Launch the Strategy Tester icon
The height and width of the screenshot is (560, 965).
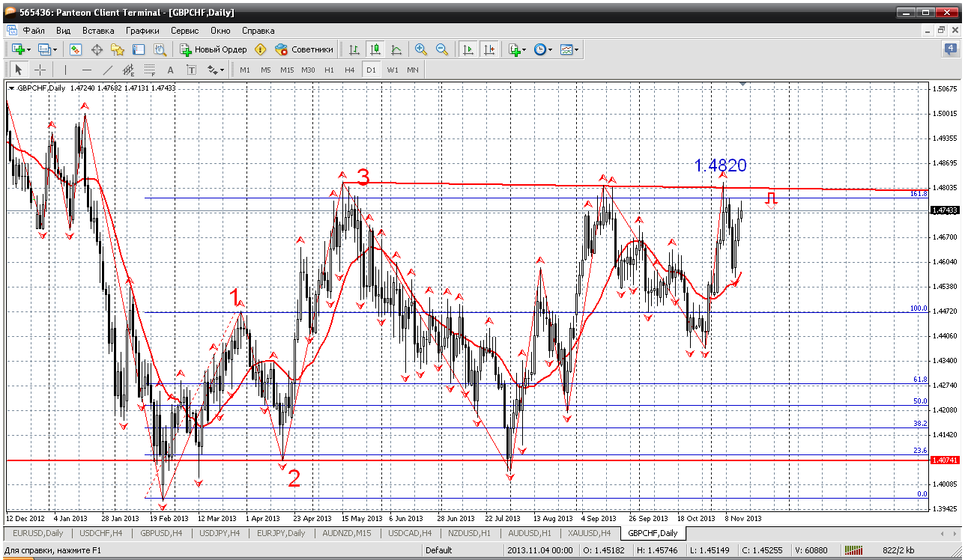[x=160, y=49]
